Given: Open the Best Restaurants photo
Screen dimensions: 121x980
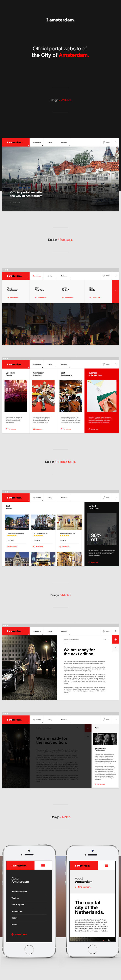Looking at the screenshot, I should [71, 396].
